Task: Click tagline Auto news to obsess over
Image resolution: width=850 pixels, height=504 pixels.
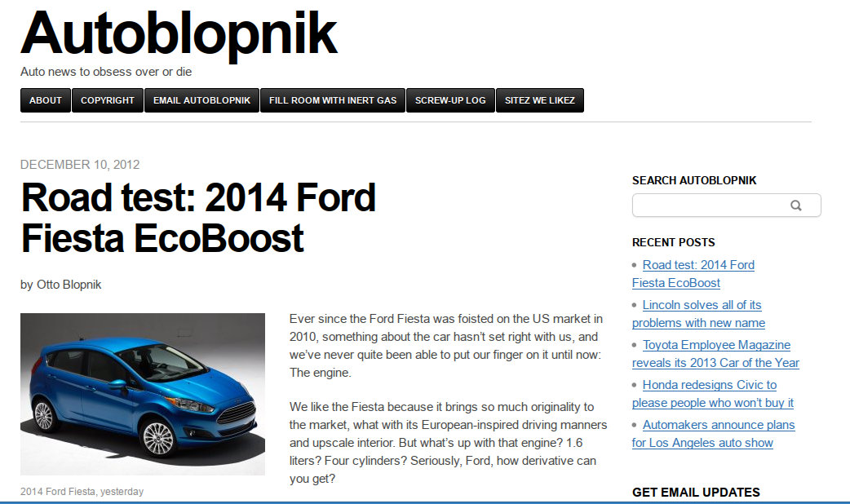Action: pyautogui.click(x=106, y=72)
